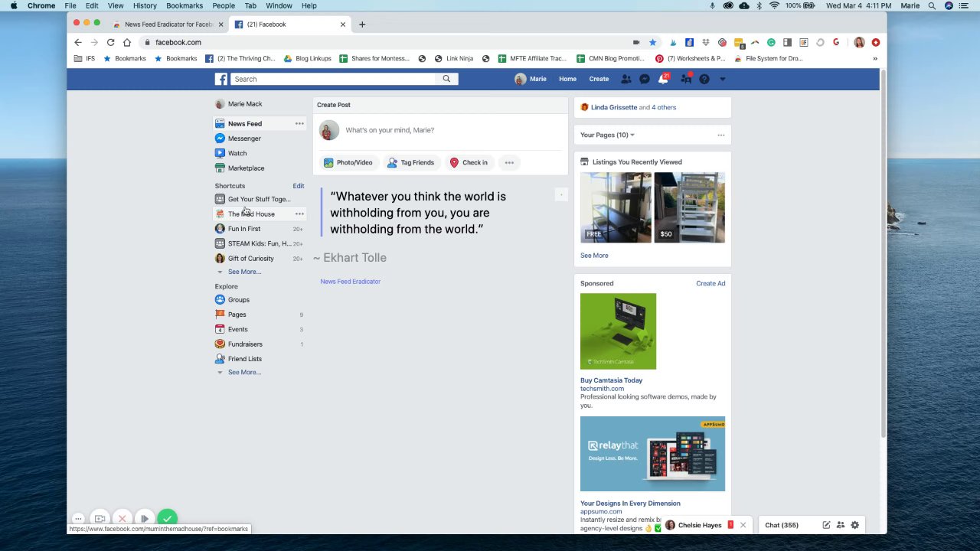The image size is (980, 551).
Task: Click Edit next to Shortcuts
Action: click(x=298, y=186)
